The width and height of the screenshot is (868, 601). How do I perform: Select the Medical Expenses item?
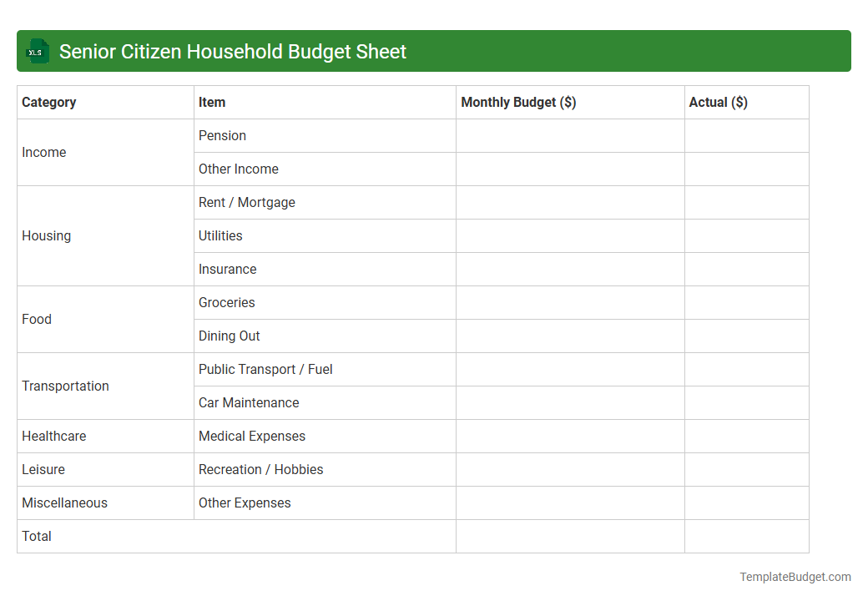[x=252, y=436]
